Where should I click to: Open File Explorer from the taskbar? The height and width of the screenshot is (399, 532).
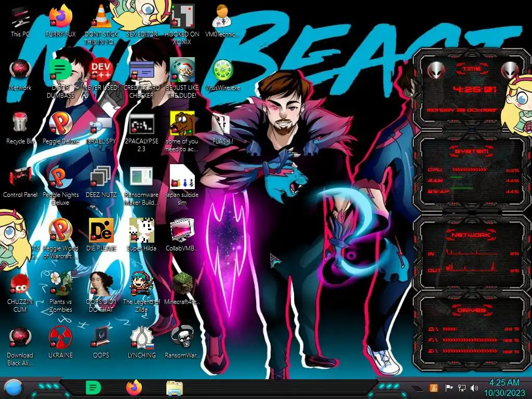[175, 388]
